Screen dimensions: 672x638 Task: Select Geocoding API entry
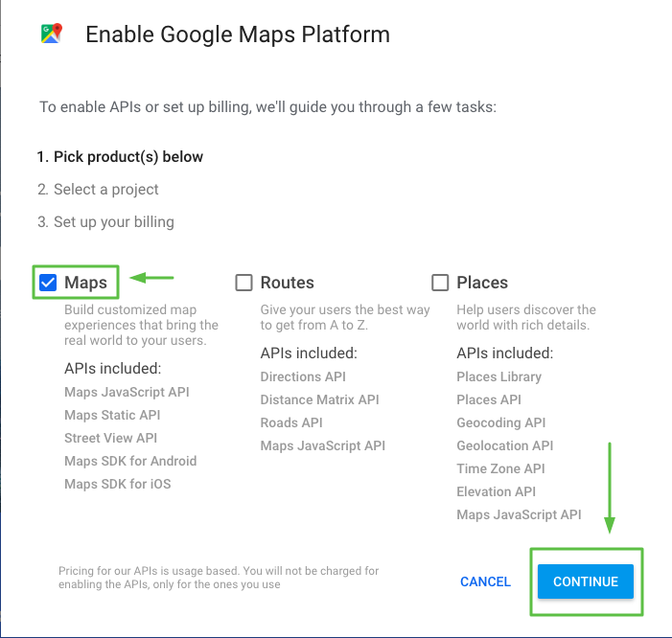(x=500, y=422)
